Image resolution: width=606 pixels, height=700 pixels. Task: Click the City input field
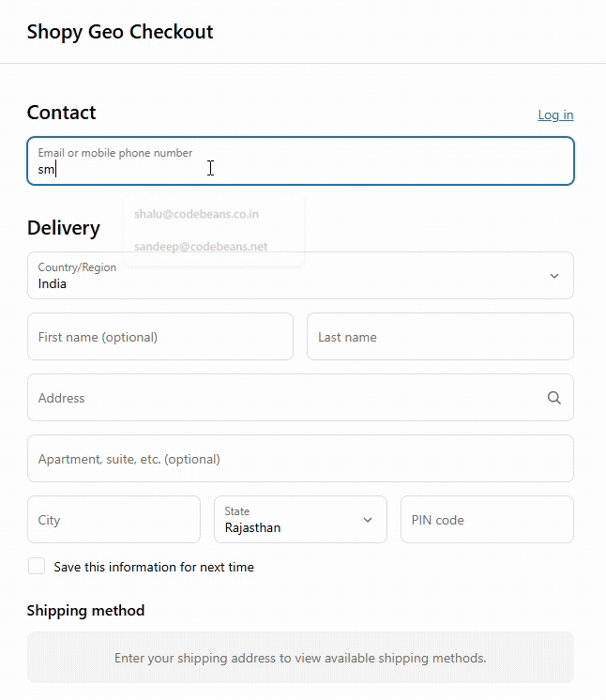(114, 519)
